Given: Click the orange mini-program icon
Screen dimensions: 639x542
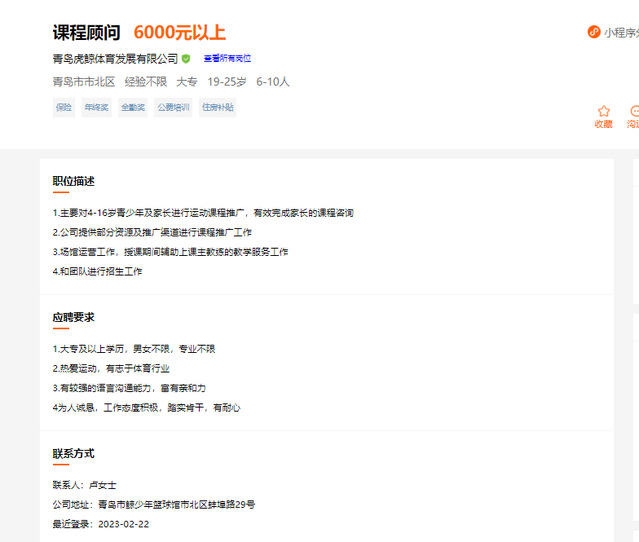Looking at the screenshot, I should coord(593,32).
